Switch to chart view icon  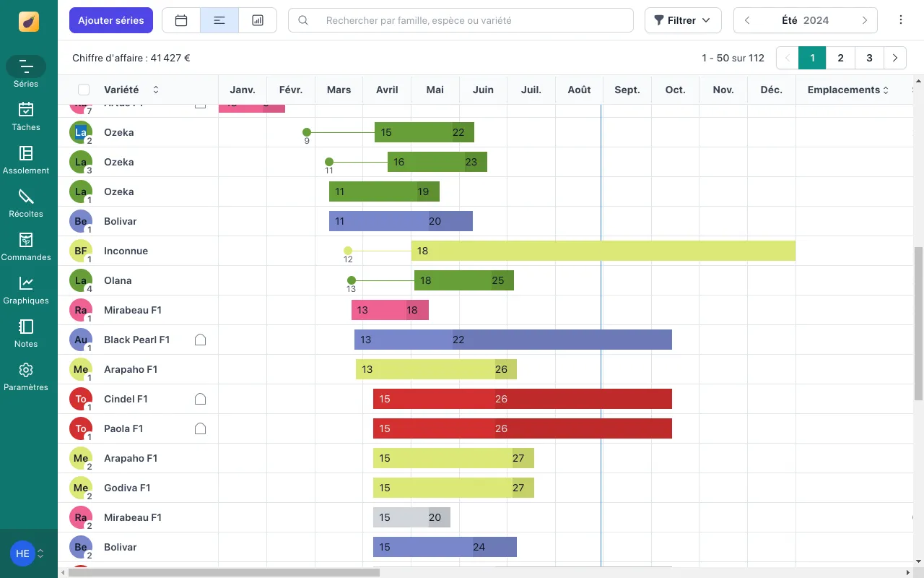258,20
